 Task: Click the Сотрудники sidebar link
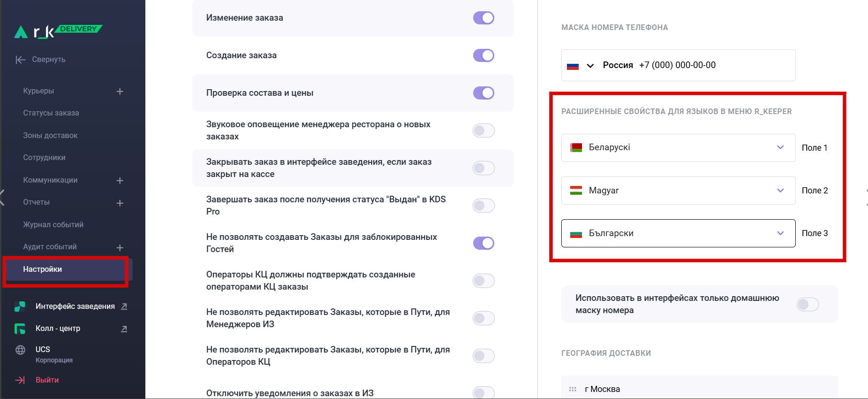pyautogui.click(x=45, y=158)
